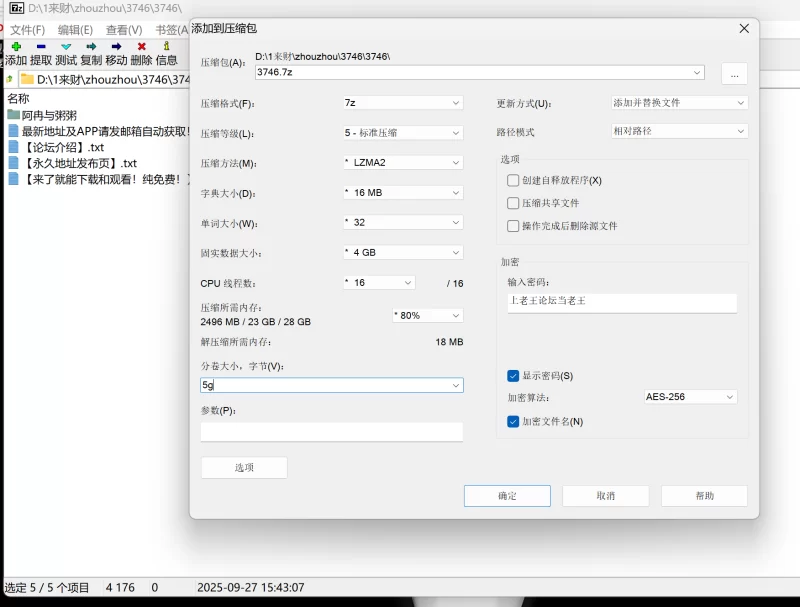Click the 复制 (Copy) arrow toolbar icon

click(x=91, y=46)
